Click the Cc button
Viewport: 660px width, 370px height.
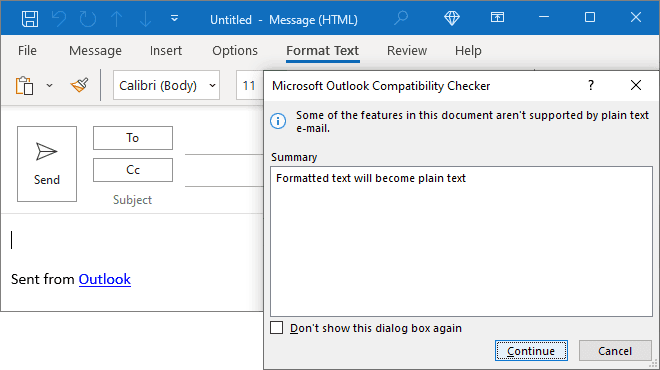[x=133, y=170]
